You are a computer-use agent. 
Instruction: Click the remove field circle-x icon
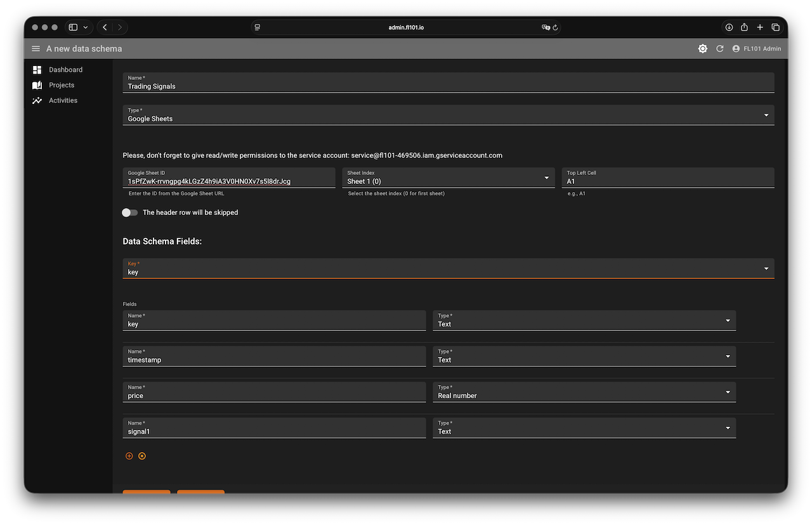142,456
